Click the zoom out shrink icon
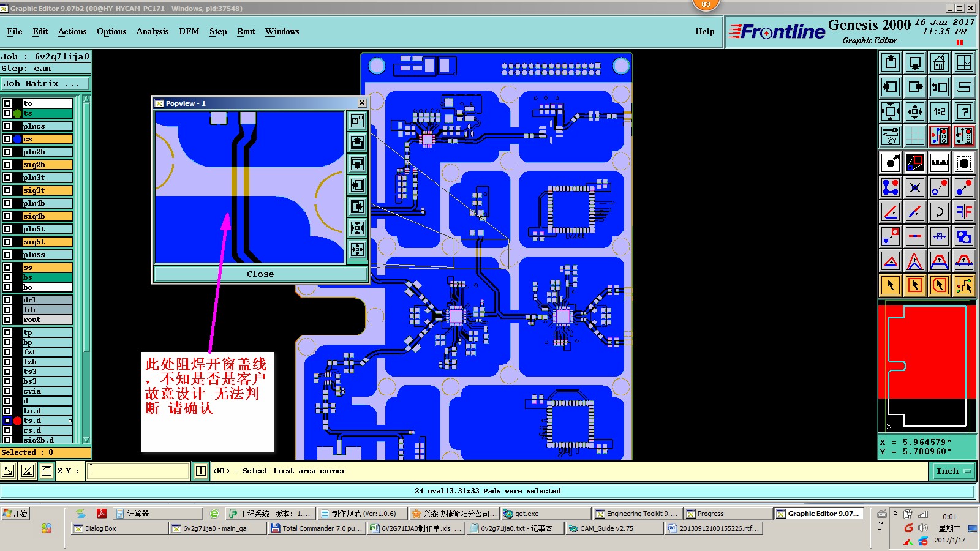 point(915,111)
